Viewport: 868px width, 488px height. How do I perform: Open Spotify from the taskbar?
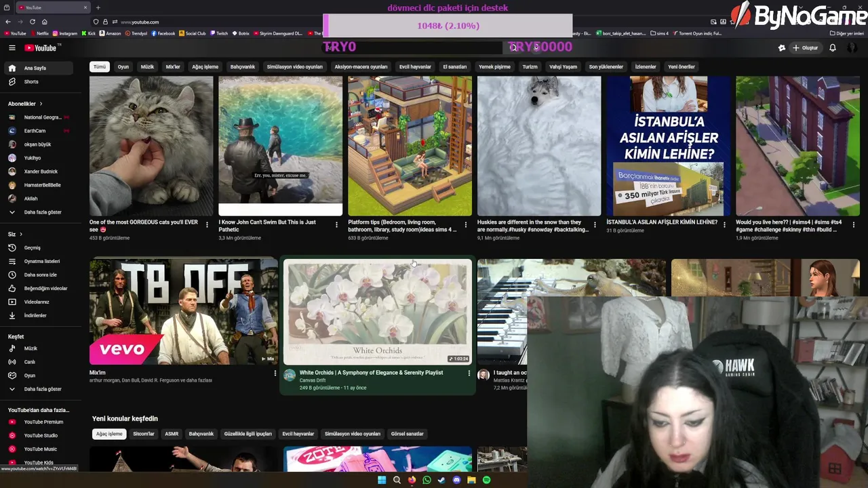[x=486, y=480]
